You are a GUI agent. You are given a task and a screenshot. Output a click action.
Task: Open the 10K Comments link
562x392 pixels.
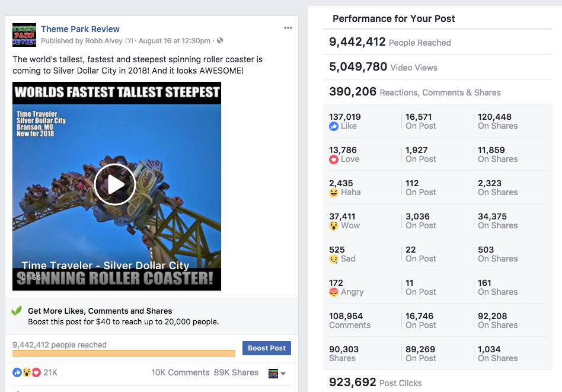[x=180, y=372]
